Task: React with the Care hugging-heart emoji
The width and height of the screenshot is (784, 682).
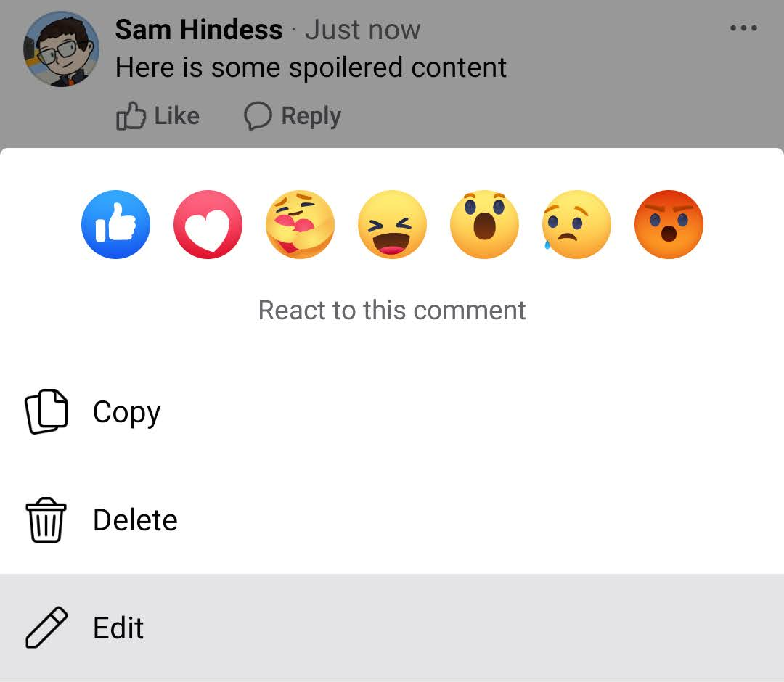Action: (301, 225)
